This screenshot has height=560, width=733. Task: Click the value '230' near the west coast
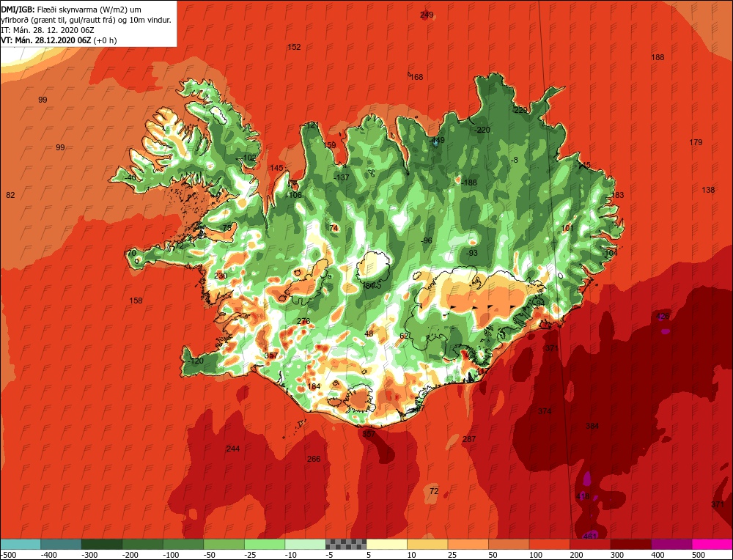coord(221,276)
